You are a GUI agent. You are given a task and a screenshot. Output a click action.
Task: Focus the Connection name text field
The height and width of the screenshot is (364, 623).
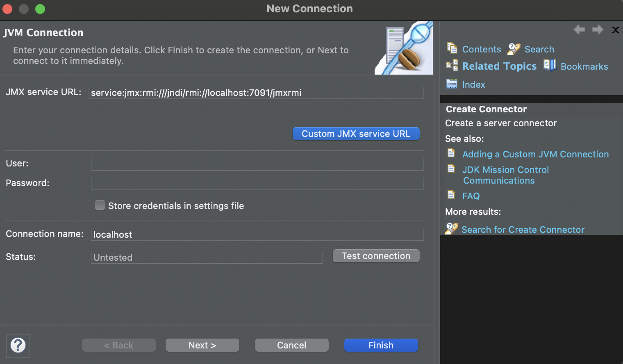(x=257, y=234)
